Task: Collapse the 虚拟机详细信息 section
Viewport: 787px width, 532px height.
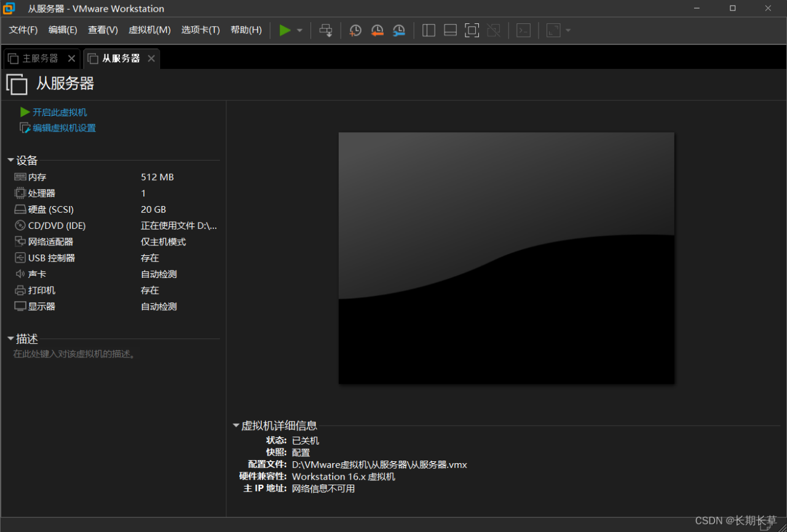Action: tap(236, 426)
